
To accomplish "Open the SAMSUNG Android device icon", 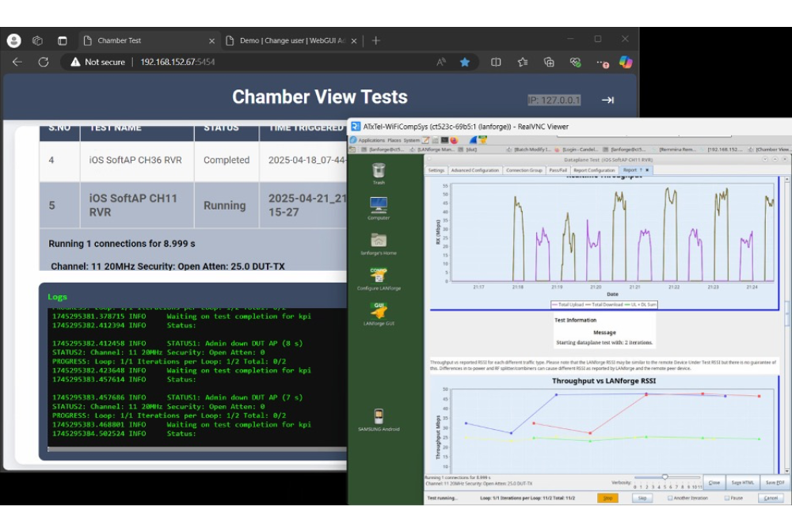I will click(x=379, y=417).
